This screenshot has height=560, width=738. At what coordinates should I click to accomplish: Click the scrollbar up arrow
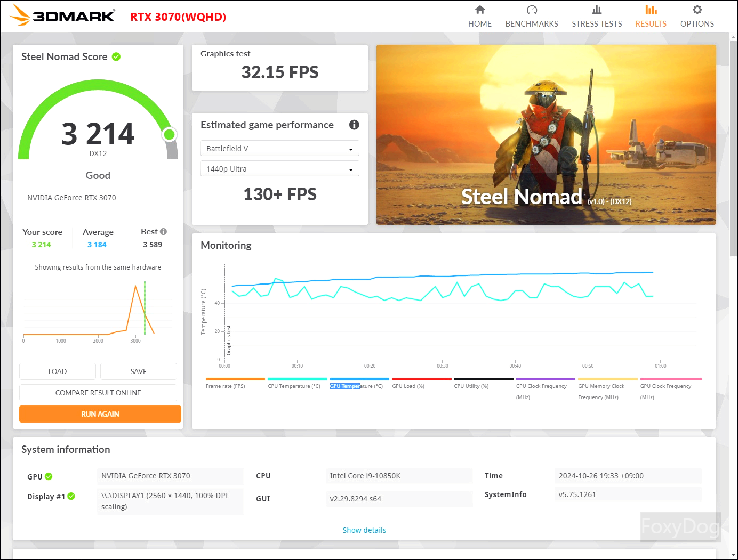[x=733, y=36]
